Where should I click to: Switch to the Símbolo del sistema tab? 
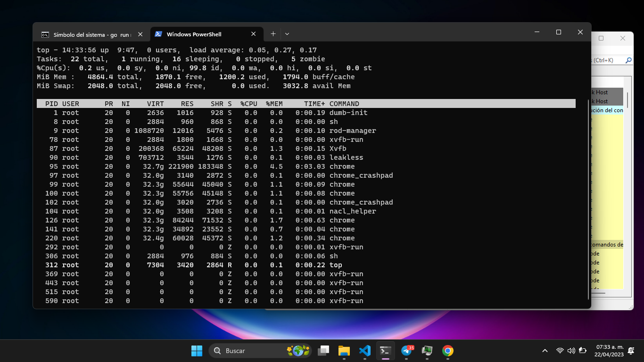pyautogui.click(x=90, y=33)
